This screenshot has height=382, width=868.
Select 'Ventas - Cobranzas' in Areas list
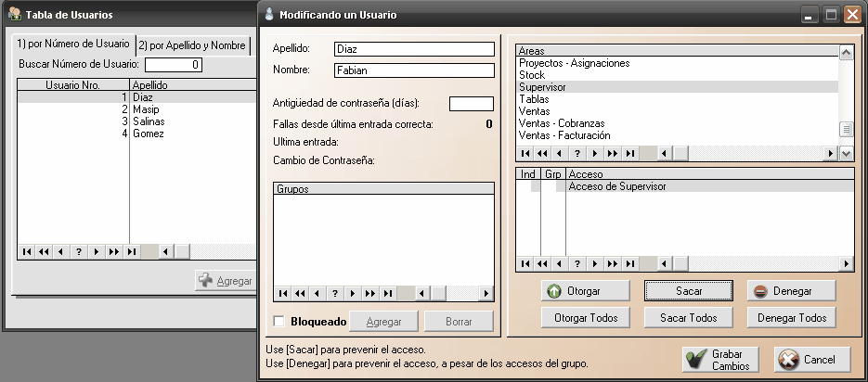562,123
